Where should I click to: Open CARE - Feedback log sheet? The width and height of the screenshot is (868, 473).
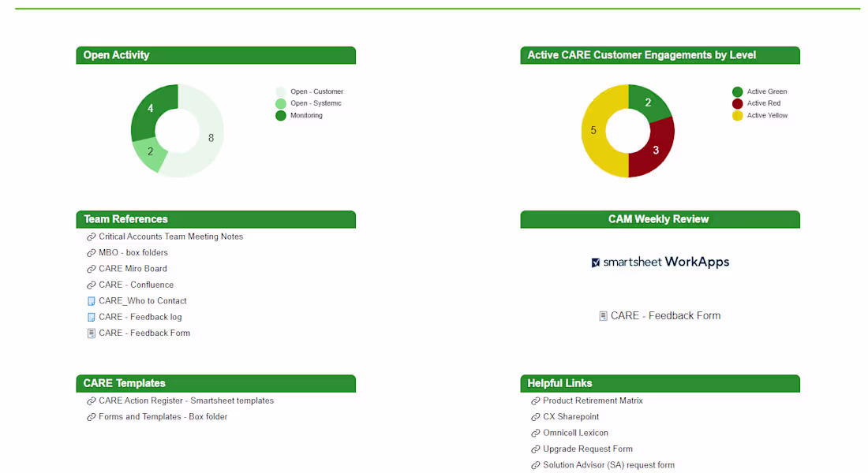point(140,316)
